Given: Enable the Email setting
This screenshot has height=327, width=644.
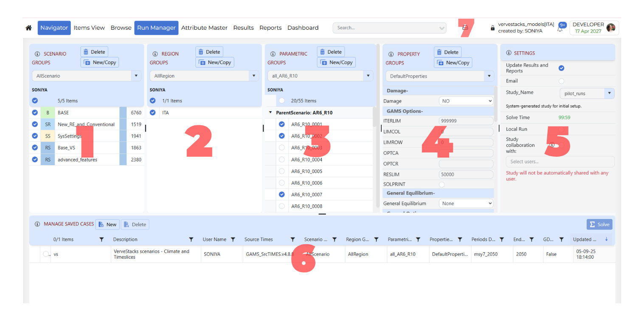Looking at the screenshot, I should click(x=561, y=81).
